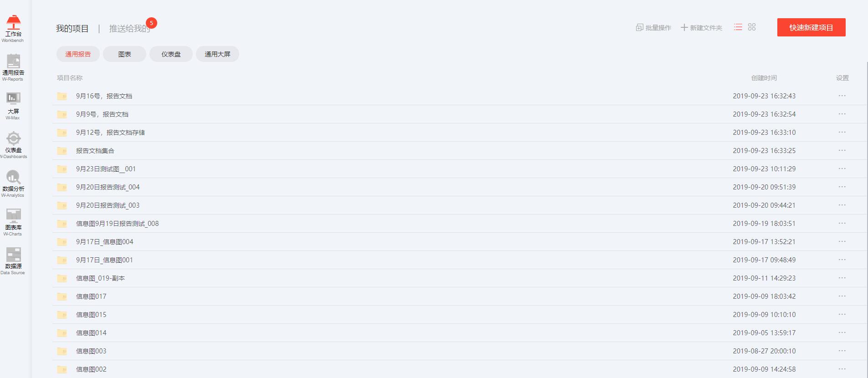The width and height of the screenshot is (868, 378).
Task: Filter projects by 仪表盘
Action: coord(171,54)
